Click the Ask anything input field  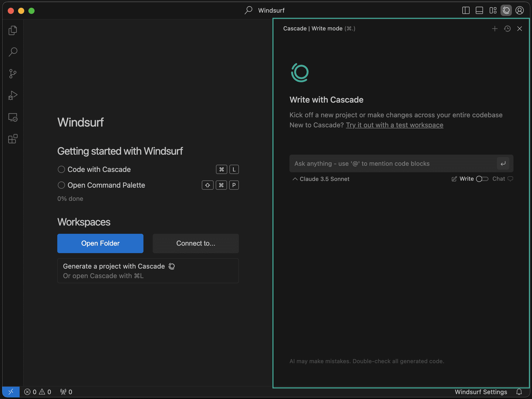coord(401,163)
